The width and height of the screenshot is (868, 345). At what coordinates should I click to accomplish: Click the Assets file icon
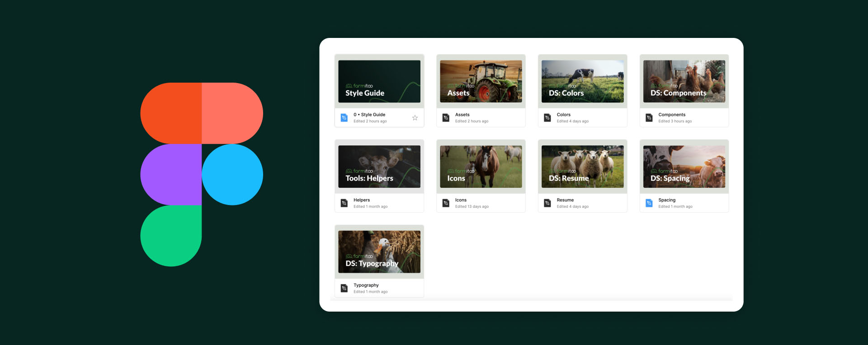tap(446, 118)
